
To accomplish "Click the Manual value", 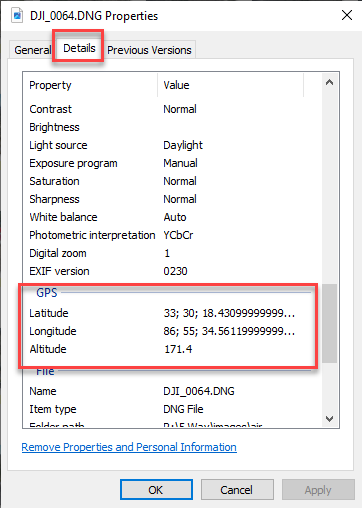I will [180, 163].
